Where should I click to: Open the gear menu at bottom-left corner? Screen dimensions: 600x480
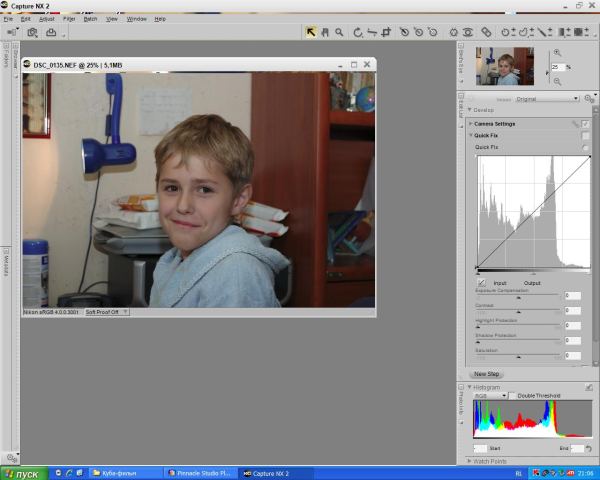point(13,457)
